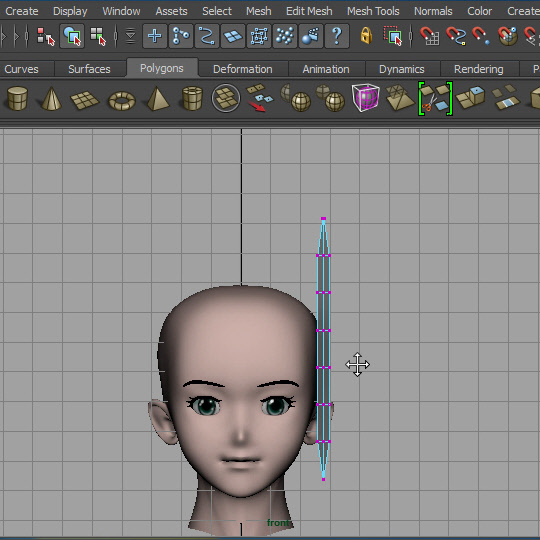Screen dimensions: 540x540
Task: Click the Extract faces scissors shelf icon
Action: tap(435, 98)
